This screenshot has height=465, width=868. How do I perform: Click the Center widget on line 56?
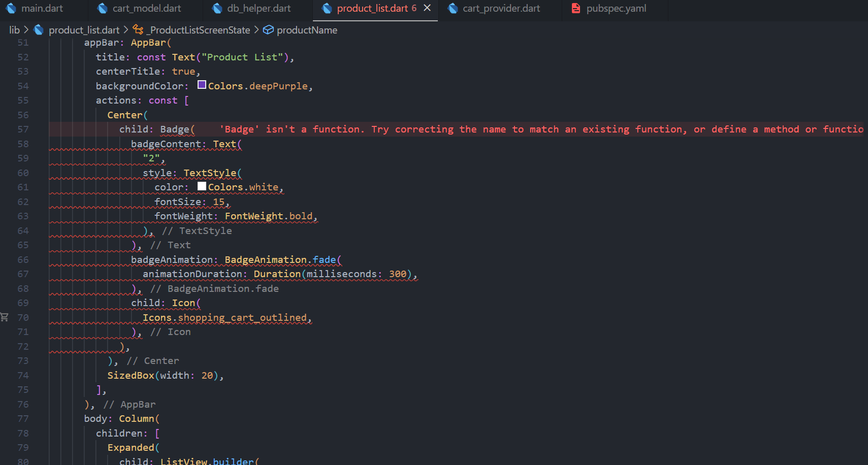coord(125,115)
